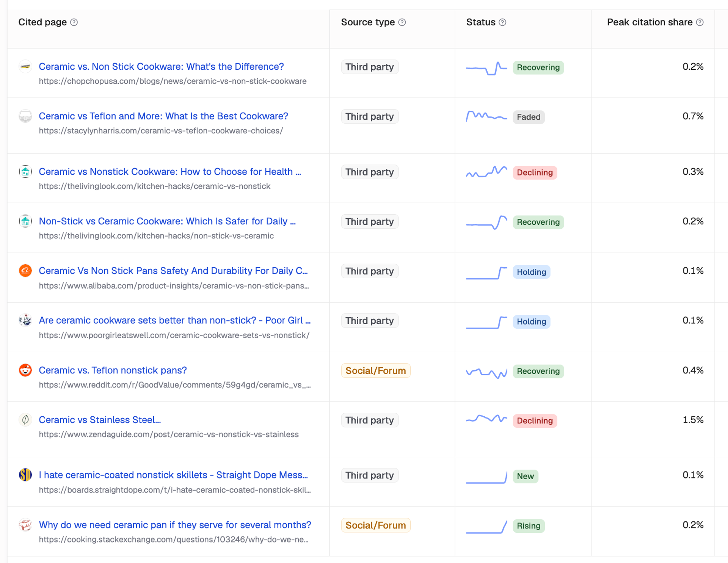Click the Cooking StackExchange favicon
Screen dimensions: 728x563
click(x=25, y=525)
